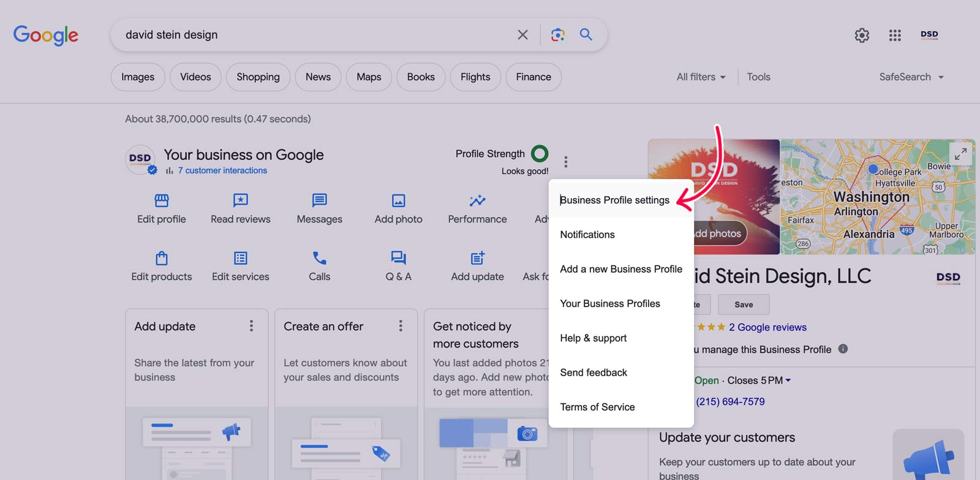Open the Performance chart icon
Screen dimensions: 980x480
(477, 200)
